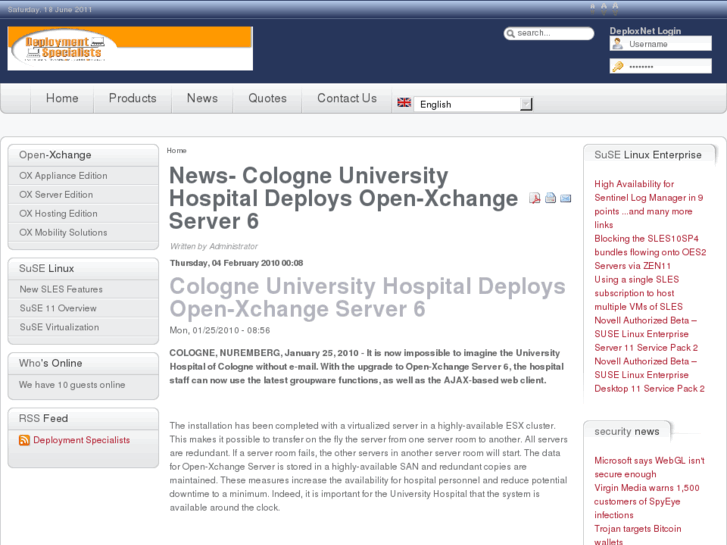This screenshot has height=545, width=727.
Task: Click the RSS Feed module heading
Action: pos(44,418)
